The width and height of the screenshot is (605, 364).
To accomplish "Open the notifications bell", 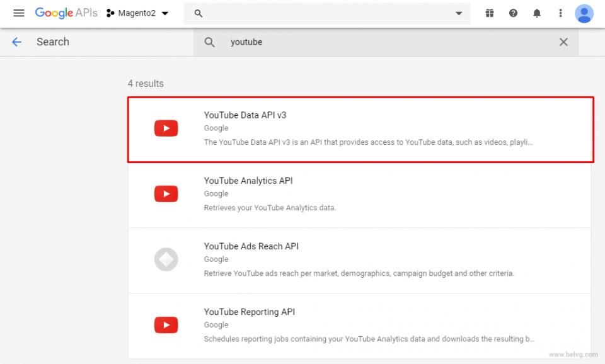I will point(537,13).
